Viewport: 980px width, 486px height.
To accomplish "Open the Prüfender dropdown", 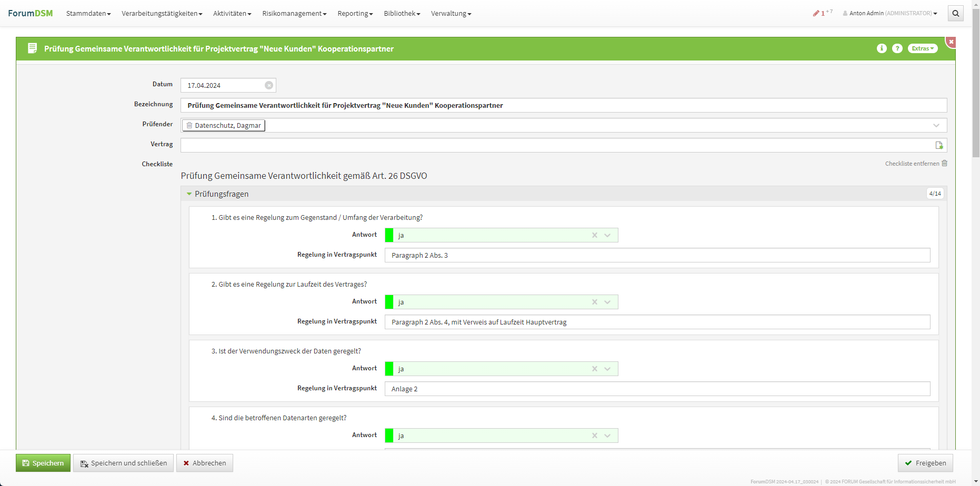I will pyautogui.click(x=936, y=125).
